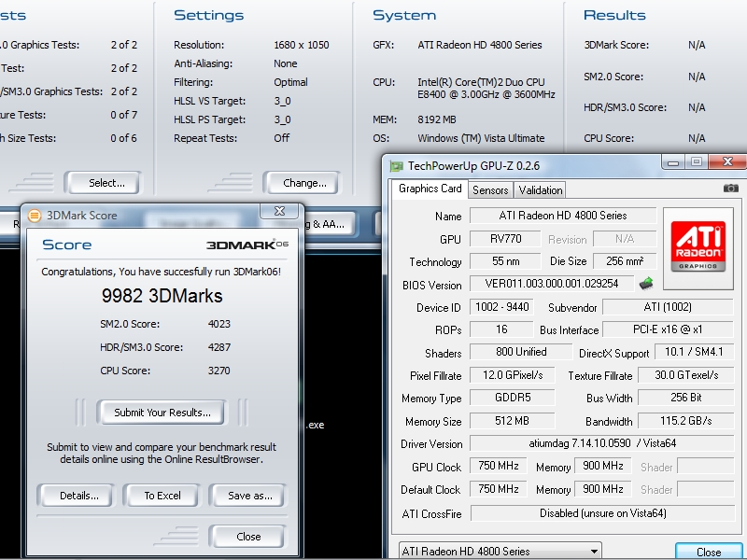Click Close button in GPU-Z
The height and width of the screenshot is (560, 747).
pyautogui.click(x=709, y=552)
